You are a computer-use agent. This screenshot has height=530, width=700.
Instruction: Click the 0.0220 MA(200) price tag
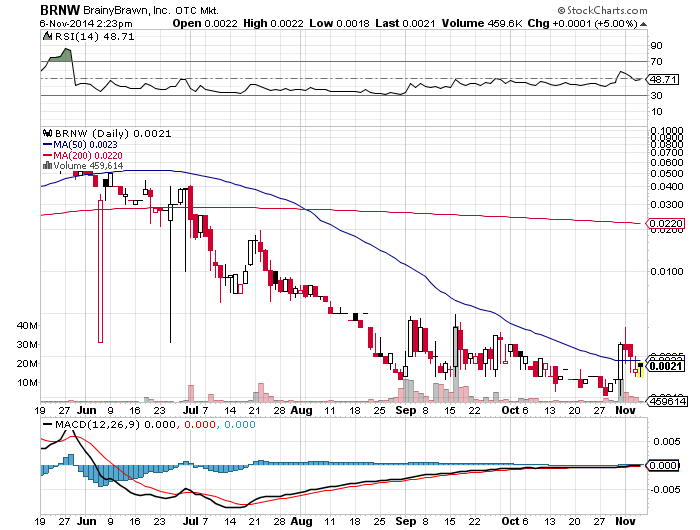665,223
